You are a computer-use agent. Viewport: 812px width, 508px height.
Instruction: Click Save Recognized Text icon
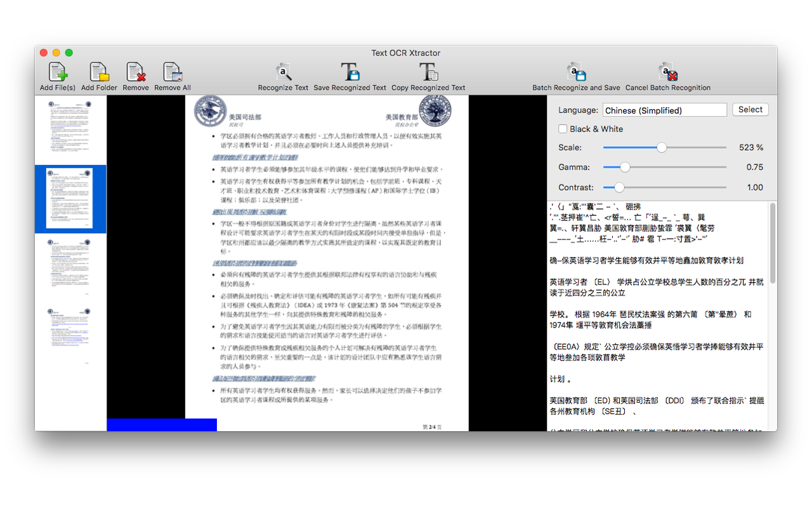tap(350, 72)
